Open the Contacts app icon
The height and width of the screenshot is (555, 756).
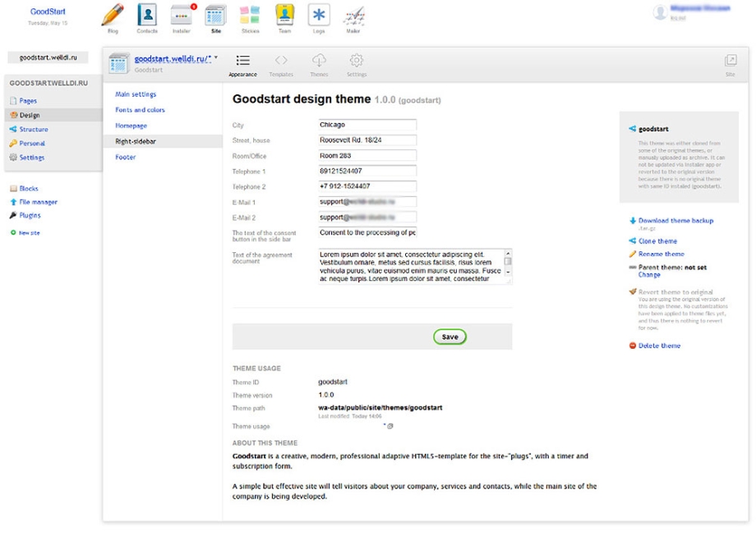click(x=147, y=16)
